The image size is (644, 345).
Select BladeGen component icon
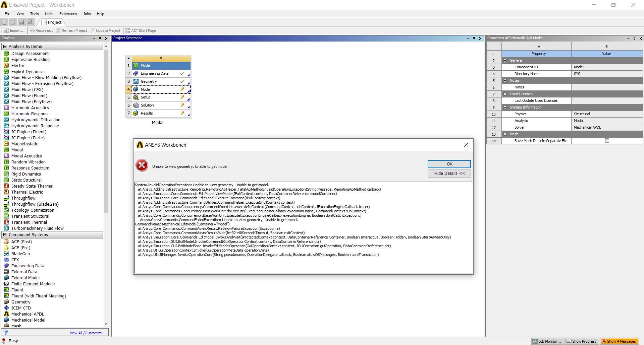tap(6, 254)
